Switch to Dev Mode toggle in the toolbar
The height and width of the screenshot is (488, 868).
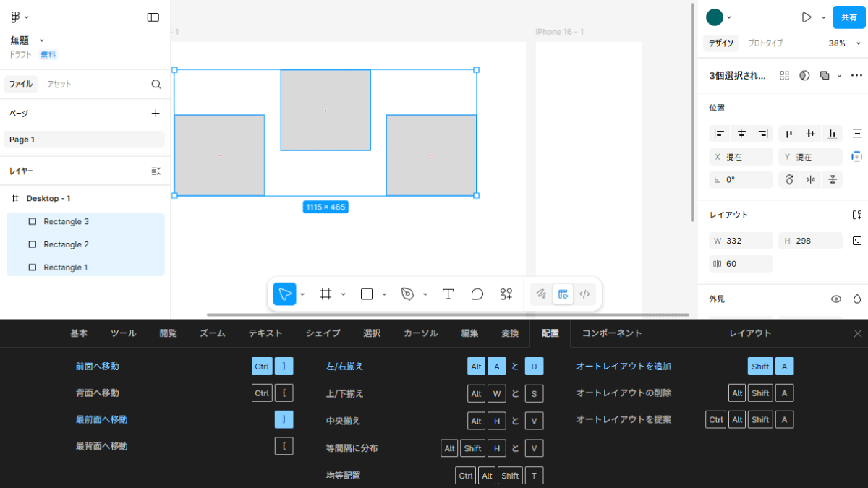(585, 294)
